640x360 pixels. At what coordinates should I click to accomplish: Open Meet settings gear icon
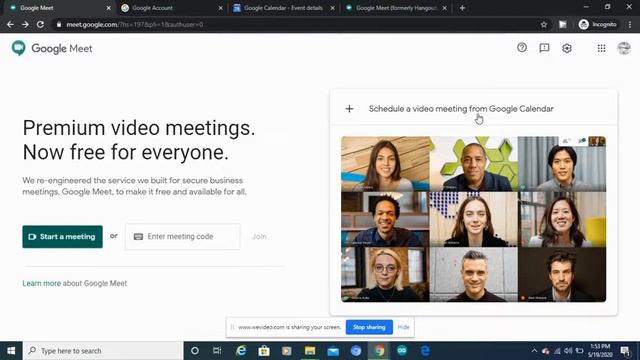(567, 48)
